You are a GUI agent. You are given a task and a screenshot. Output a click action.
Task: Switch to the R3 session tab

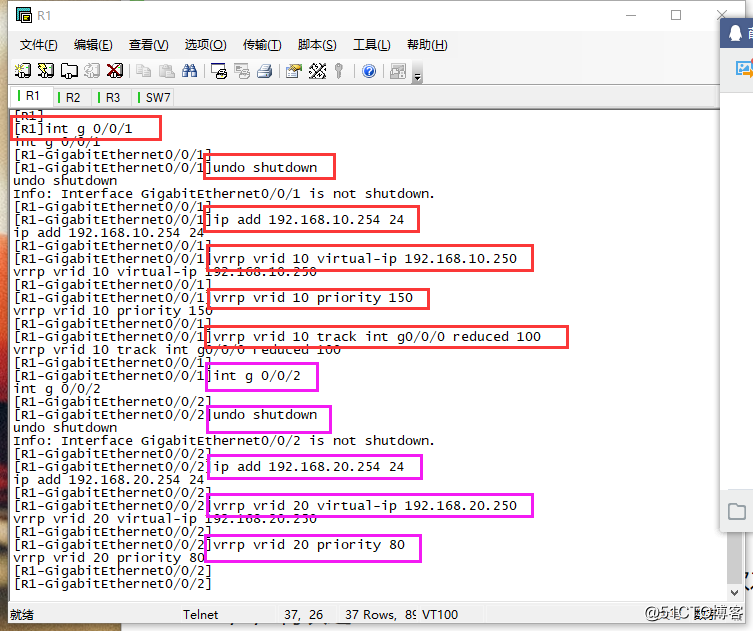click(x=112, y=97)
